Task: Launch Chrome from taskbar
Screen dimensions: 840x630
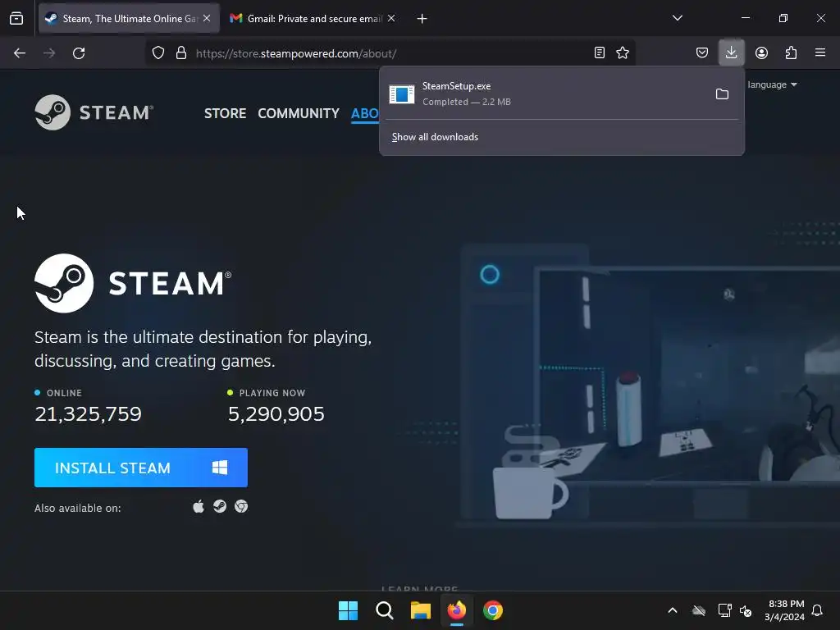Action: coord(493,610)
